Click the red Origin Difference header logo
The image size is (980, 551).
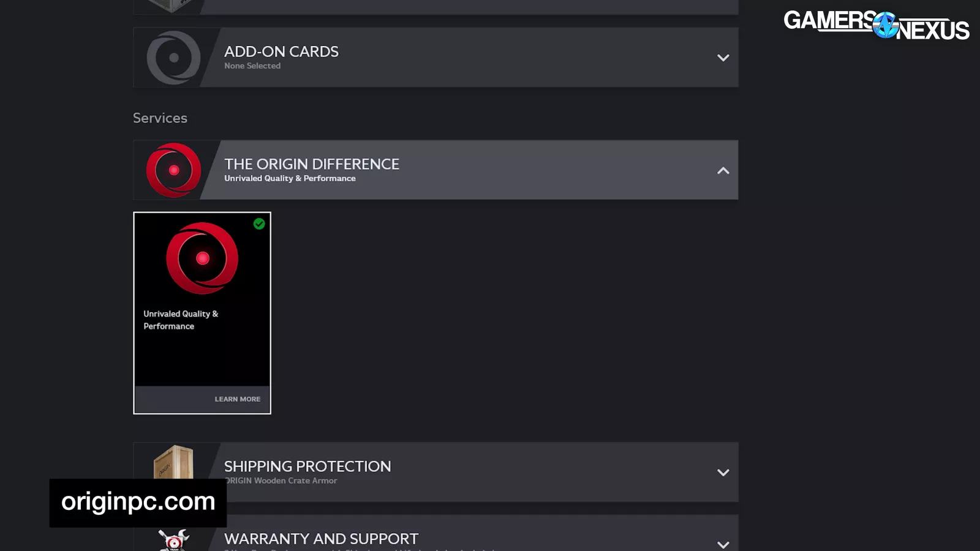click(x=173, y=170)
